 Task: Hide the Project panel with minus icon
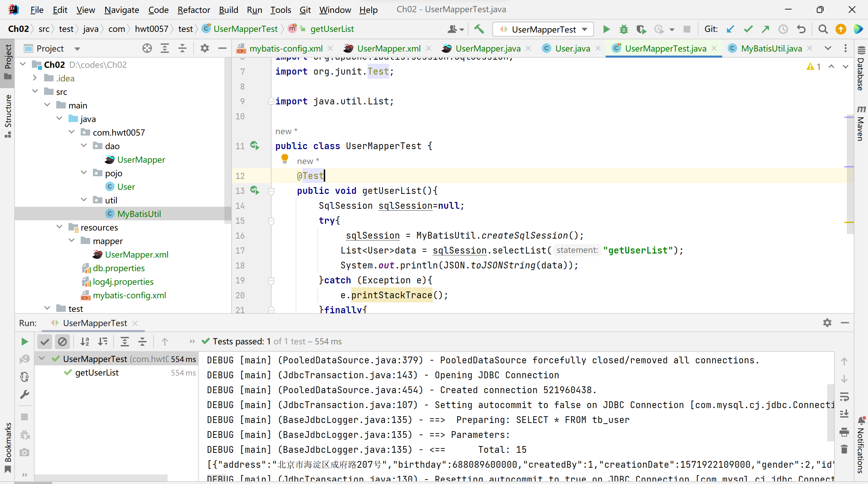coord(222,48)
